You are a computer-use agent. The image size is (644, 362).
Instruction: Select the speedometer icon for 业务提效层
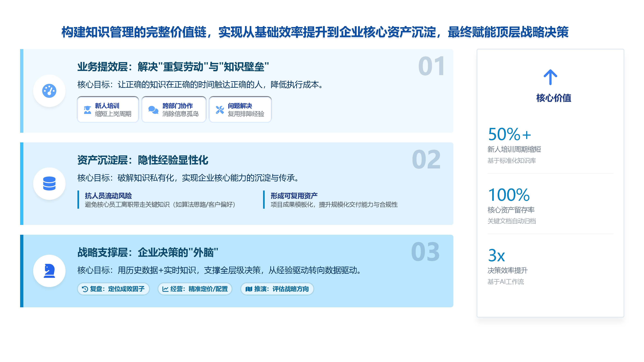[x=49, y=90]
